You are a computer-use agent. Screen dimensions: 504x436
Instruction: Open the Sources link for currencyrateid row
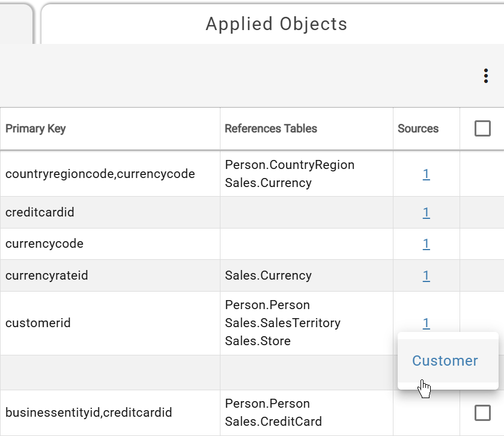pos(426,275)
